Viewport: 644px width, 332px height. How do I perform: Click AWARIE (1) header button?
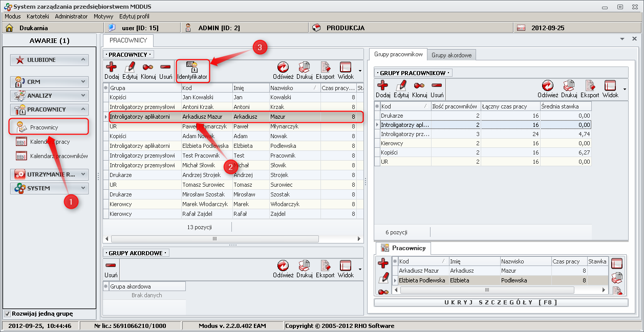(50, 41)
